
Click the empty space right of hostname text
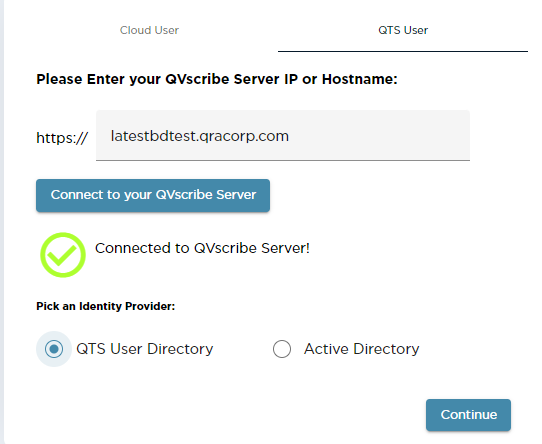click(x=379, y=136)
